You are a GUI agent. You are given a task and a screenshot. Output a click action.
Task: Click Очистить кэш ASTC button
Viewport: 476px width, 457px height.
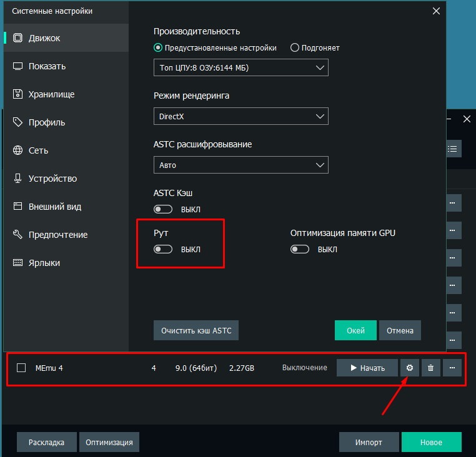pyautogui.click(x=196, y=330)
